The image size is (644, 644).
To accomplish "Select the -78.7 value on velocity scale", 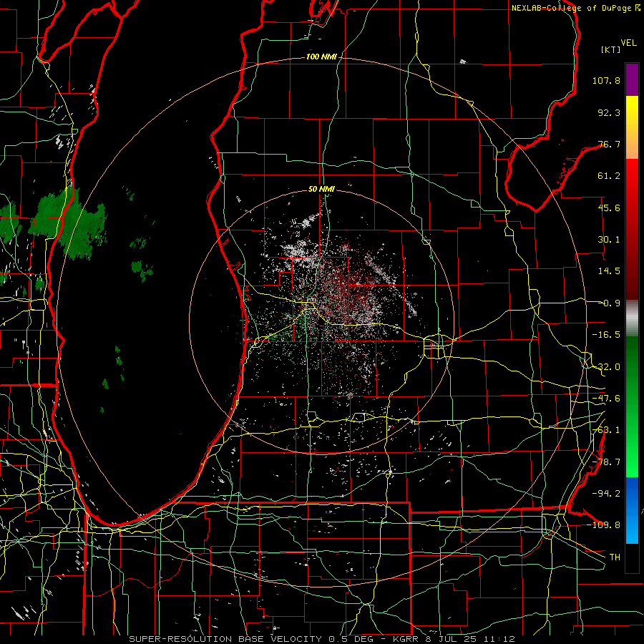I will [606, 462].
